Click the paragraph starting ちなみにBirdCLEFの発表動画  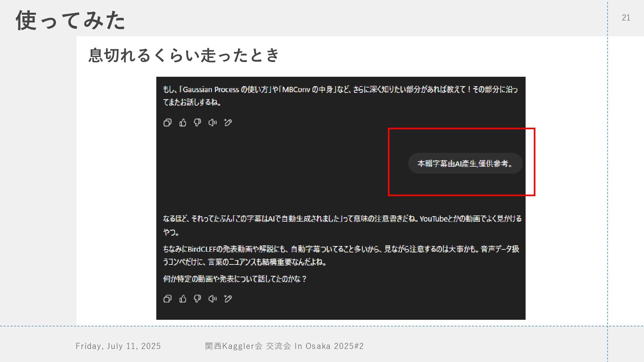click(341, 255)
